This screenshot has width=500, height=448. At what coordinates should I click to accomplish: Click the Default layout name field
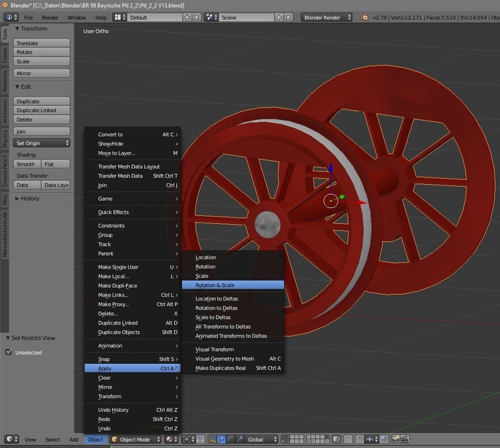pyautogui.click(x=155, y=17)
